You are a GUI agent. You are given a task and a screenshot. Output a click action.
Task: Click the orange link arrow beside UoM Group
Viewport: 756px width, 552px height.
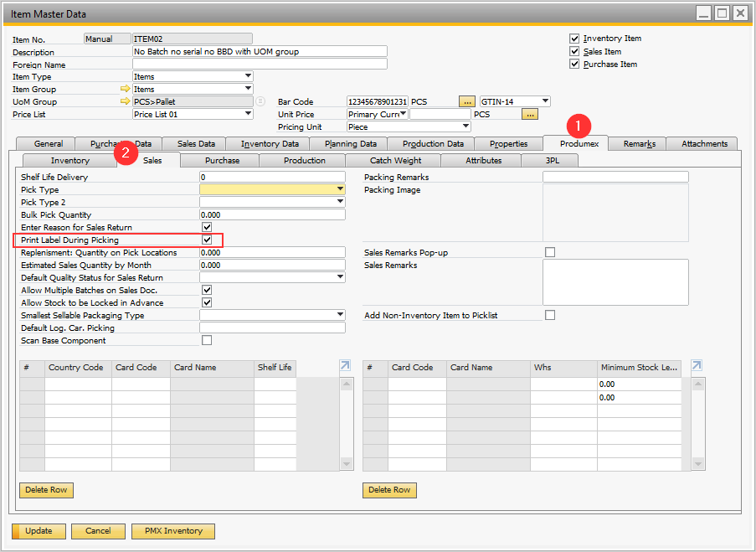coord(126,101)
